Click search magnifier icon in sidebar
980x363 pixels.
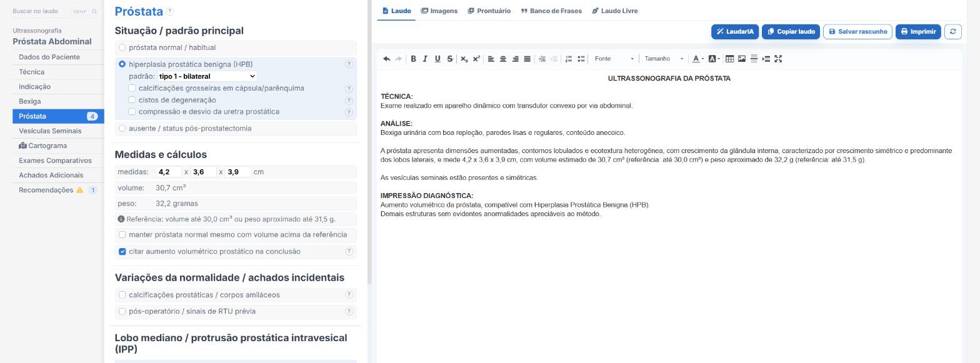94,11
